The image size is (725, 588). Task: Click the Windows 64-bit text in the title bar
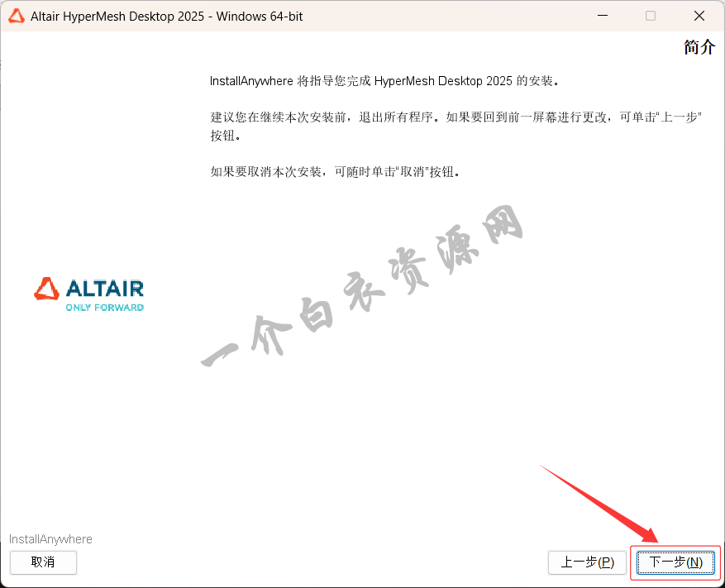tap(260, 17)
